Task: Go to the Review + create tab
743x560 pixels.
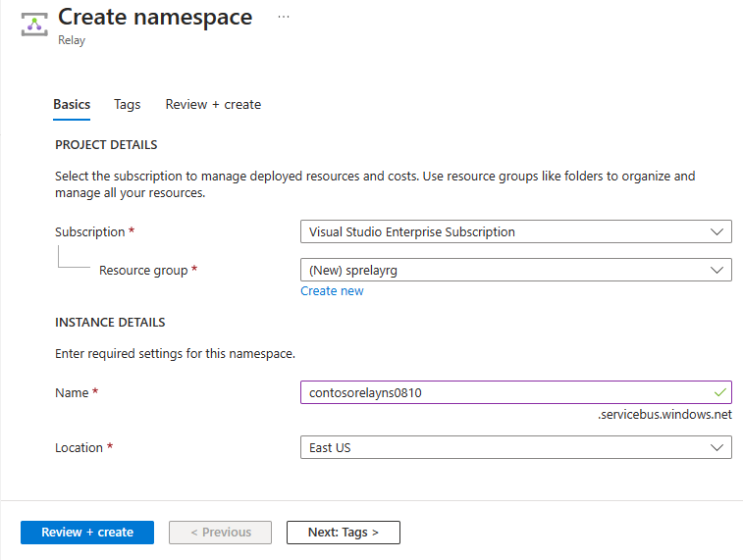Action: point(213,104)
